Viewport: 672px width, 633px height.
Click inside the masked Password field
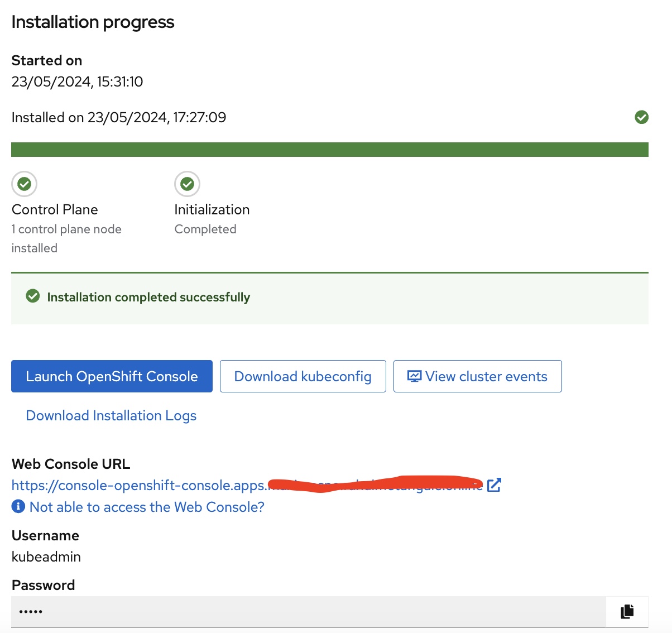click(307, 612)
